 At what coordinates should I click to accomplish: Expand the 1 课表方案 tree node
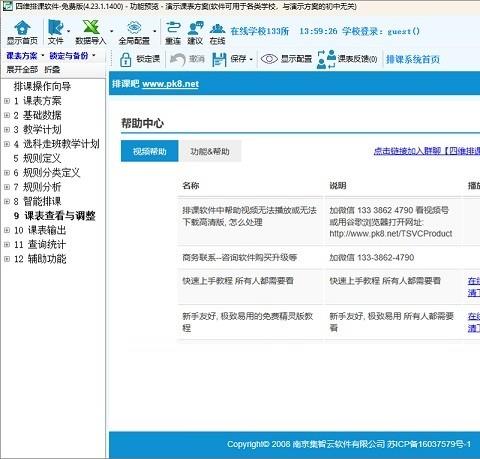7,101
